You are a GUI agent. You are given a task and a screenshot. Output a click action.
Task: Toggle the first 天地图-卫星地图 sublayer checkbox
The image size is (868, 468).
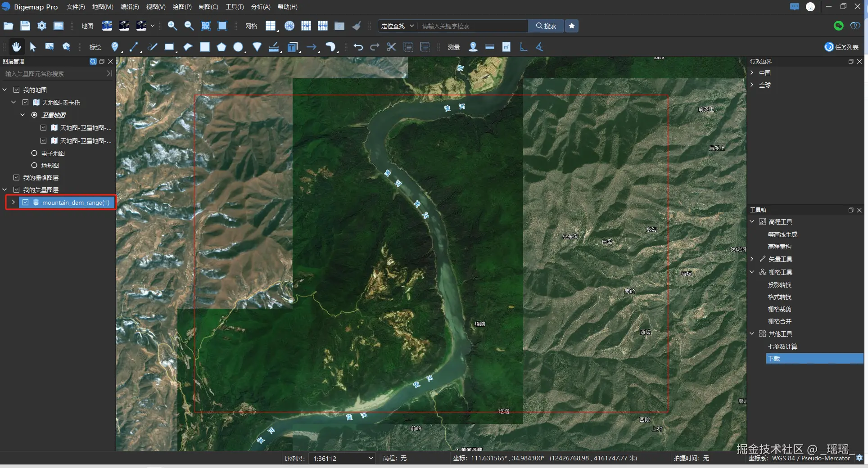43,128
